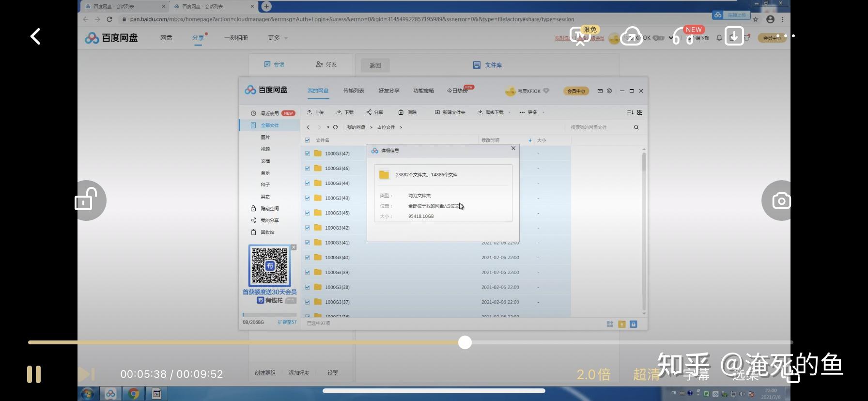Expand the 离线下载 dropdown arrow
Image resolution: width=868 pixels, height=401 pixels.
(510, 112)
